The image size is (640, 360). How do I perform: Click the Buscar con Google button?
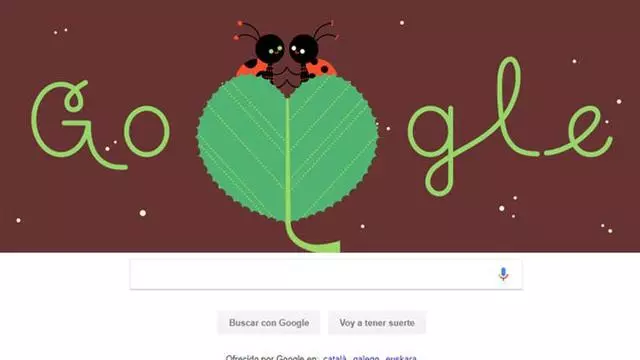(269, 323)
